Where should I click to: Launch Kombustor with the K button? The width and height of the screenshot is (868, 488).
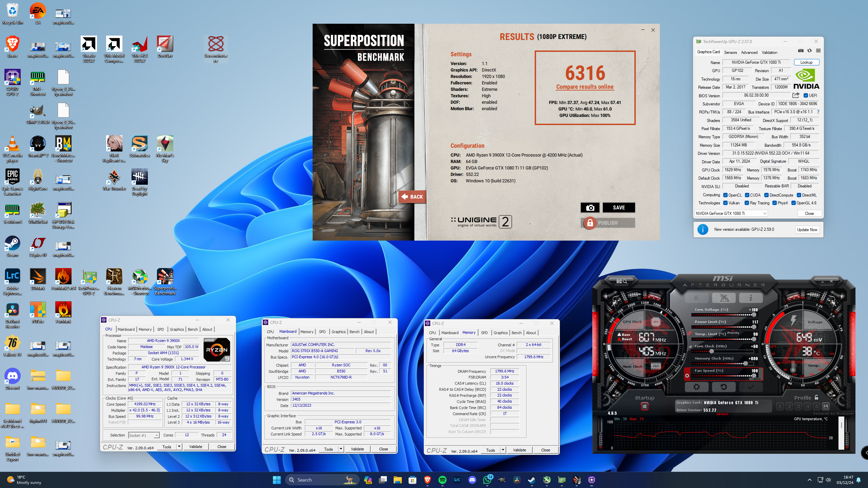click(696, 298)
